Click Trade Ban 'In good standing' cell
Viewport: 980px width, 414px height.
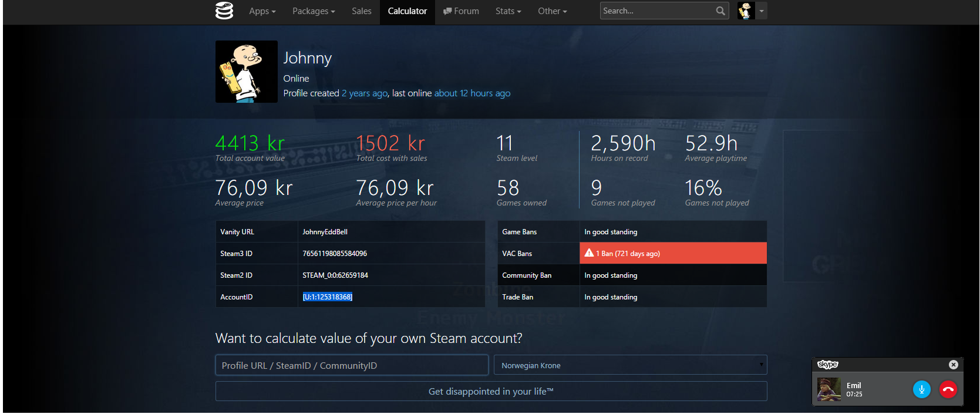click(673, 297)
